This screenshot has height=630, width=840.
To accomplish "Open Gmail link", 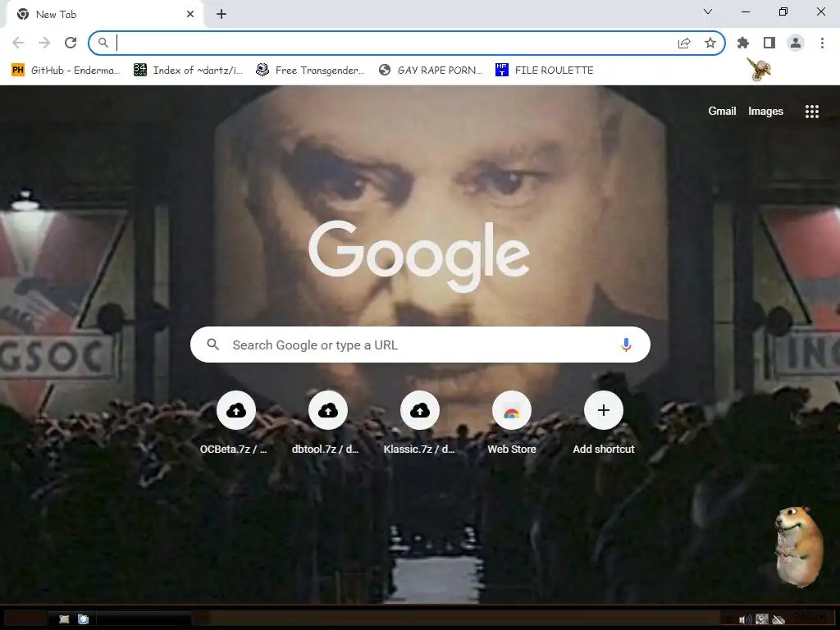I will pos(722,111).
